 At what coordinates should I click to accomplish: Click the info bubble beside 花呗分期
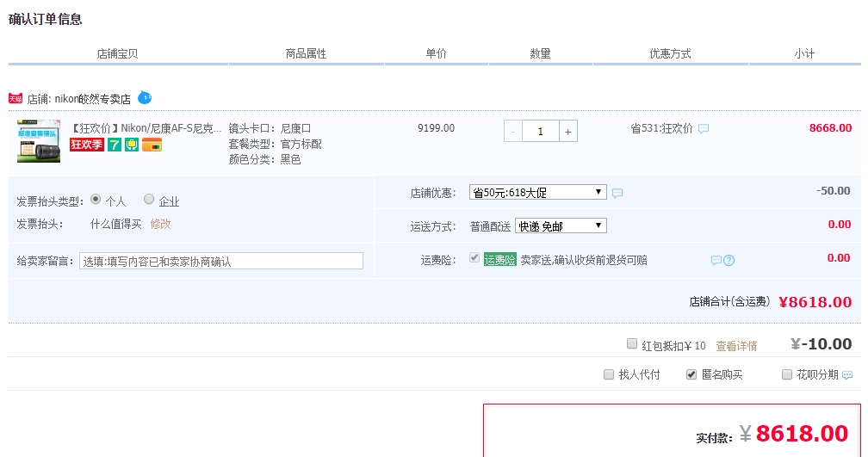[847, 375]
